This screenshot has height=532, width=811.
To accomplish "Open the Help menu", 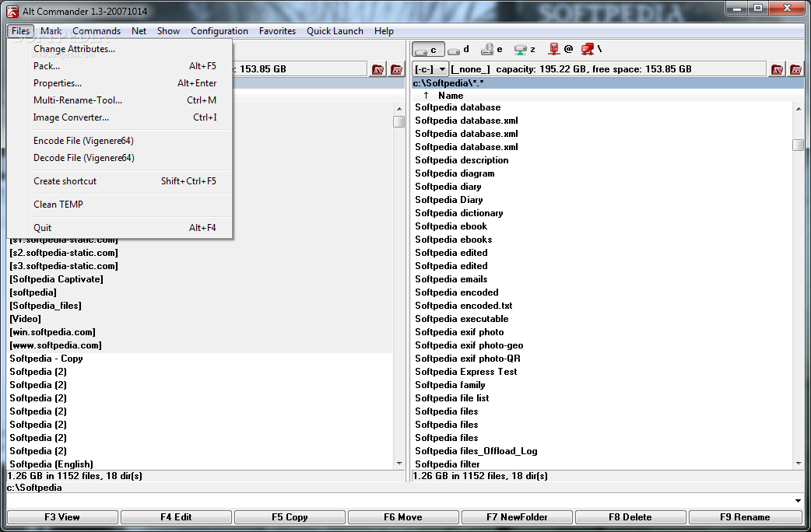I will (384, 31).
